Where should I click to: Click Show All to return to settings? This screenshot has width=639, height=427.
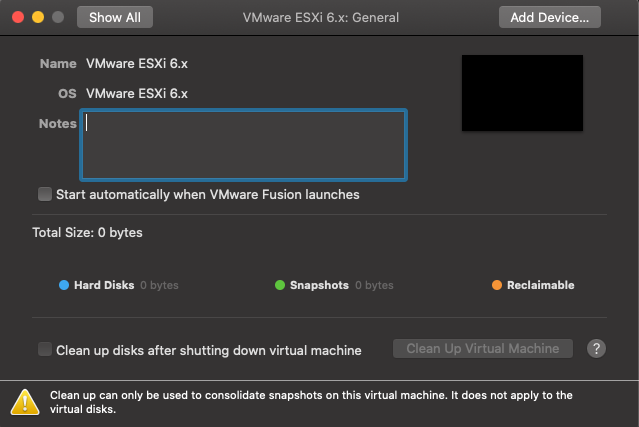pos(115,17)
